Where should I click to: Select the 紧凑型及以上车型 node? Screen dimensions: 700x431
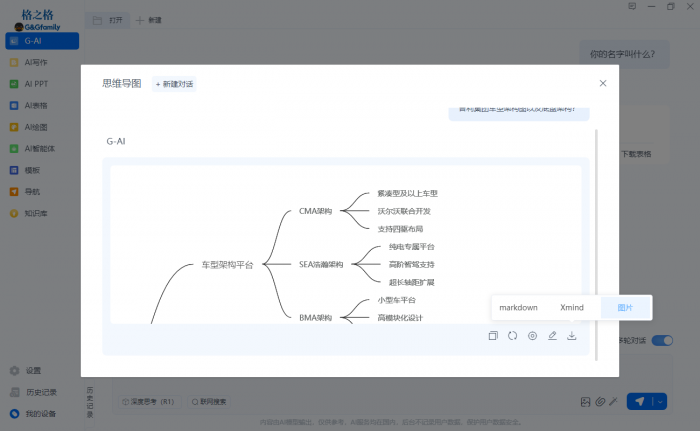tap(408, 193)
